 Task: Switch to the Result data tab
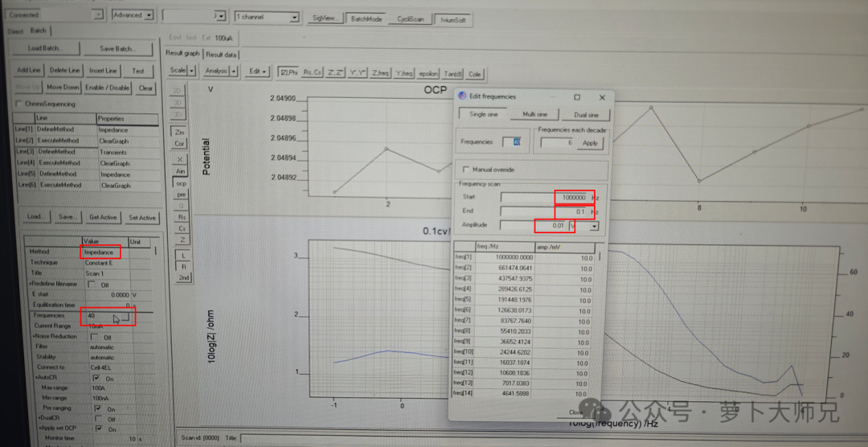coord(222,55)
